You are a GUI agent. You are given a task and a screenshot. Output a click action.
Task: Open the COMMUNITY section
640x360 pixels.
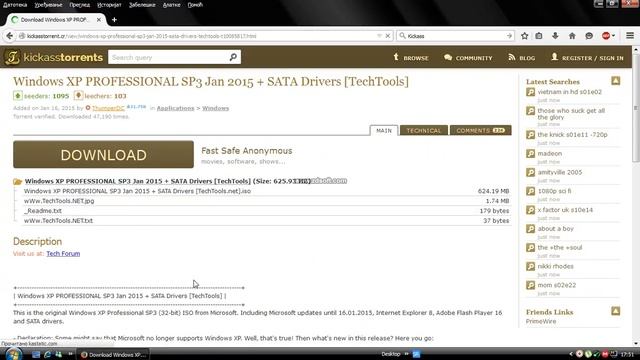click(468, 58)
